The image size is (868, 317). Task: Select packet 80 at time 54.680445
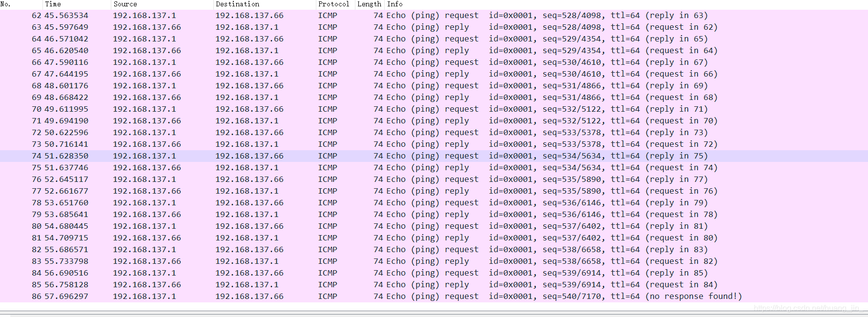click(434, 226)
